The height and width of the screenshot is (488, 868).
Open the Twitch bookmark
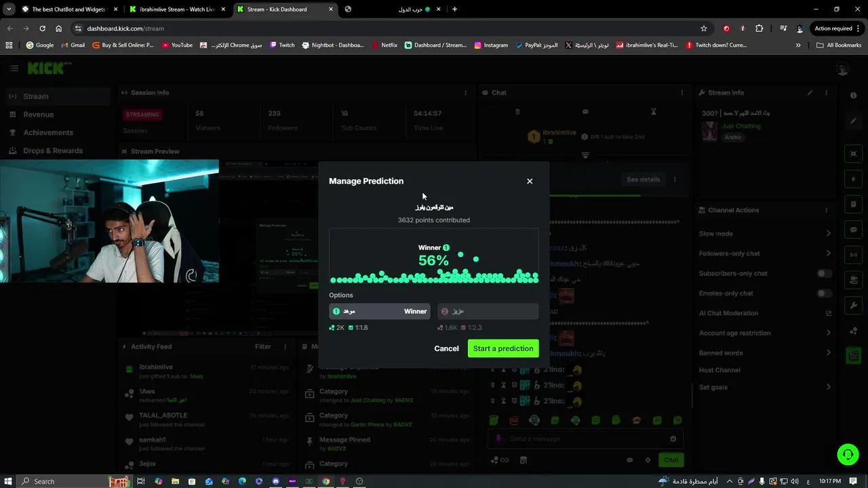tap(282, 45)
